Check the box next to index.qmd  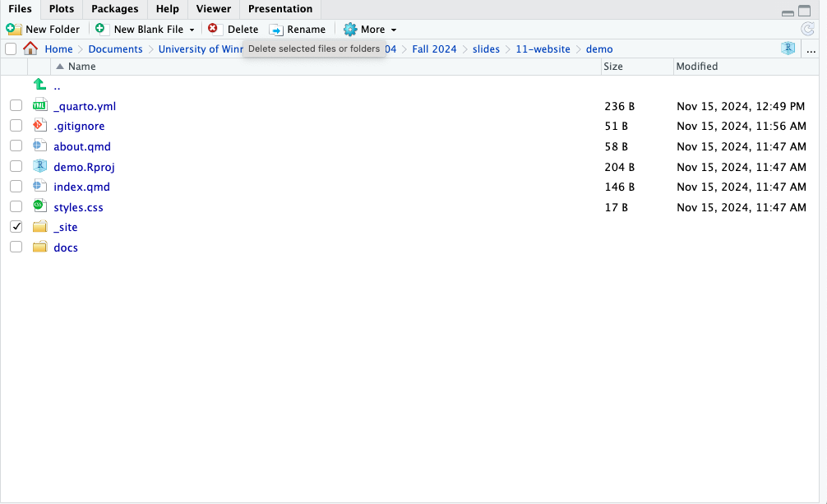(16, 187)
